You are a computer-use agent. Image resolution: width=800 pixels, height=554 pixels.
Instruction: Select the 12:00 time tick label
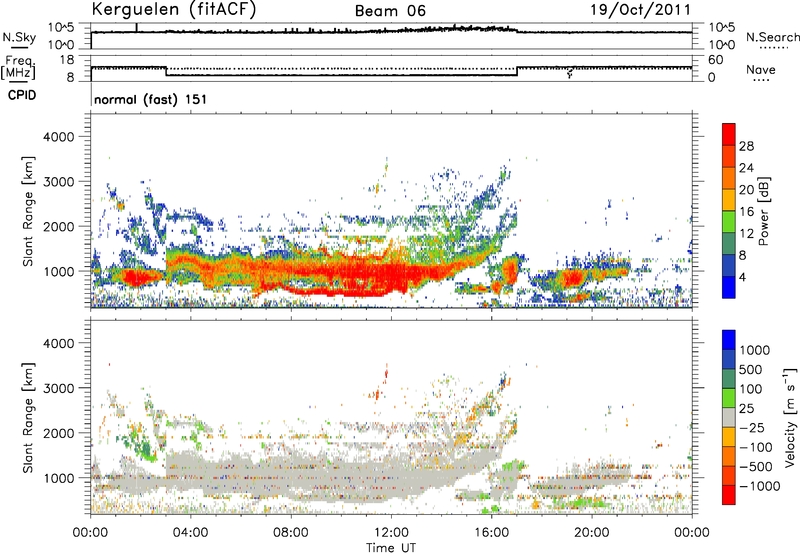pyautogui.click(x=391, y=533)
